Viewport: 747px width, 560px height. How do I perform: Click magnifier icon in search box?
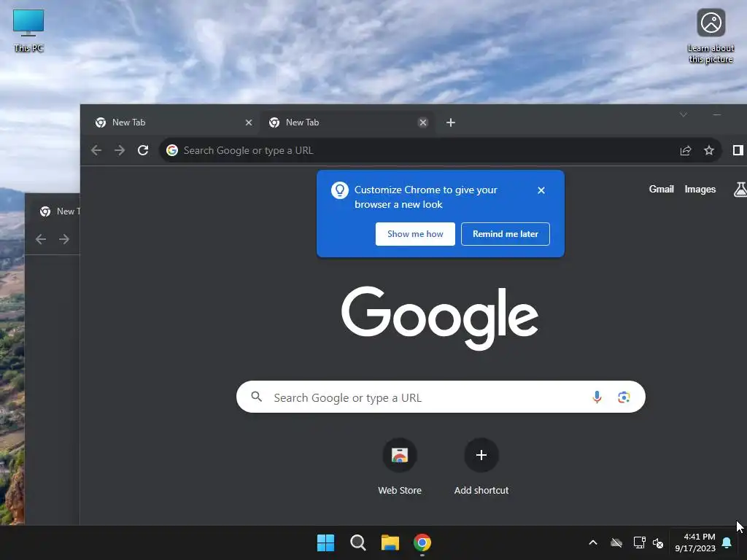coord(256,397)
